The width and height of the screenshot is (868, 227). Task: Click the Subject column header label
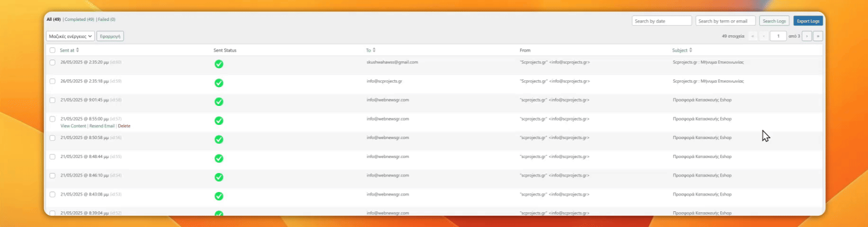click(x=679, y=50)
